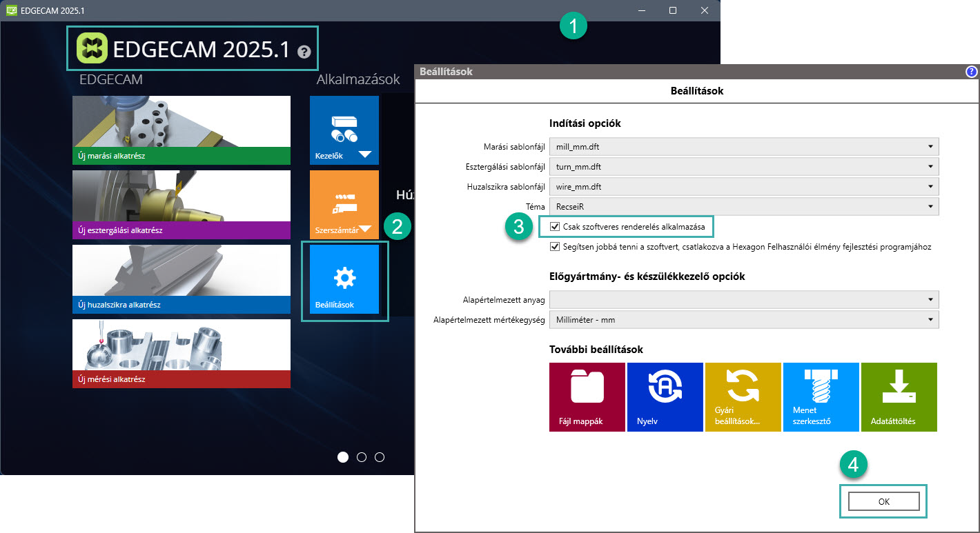The width and height of the screenshot is (980, 533).
Task: Open the Beállítások gear tile
Action: (x=344, y=279)
